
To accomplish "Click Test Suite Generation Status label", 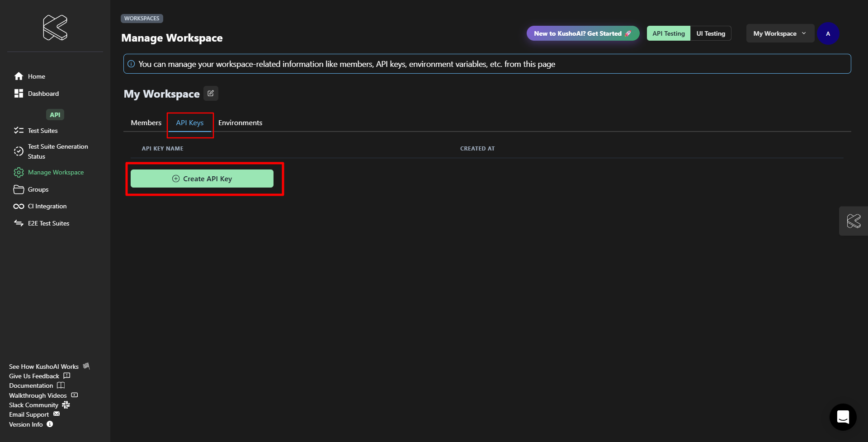I will (x=58, y=151).
